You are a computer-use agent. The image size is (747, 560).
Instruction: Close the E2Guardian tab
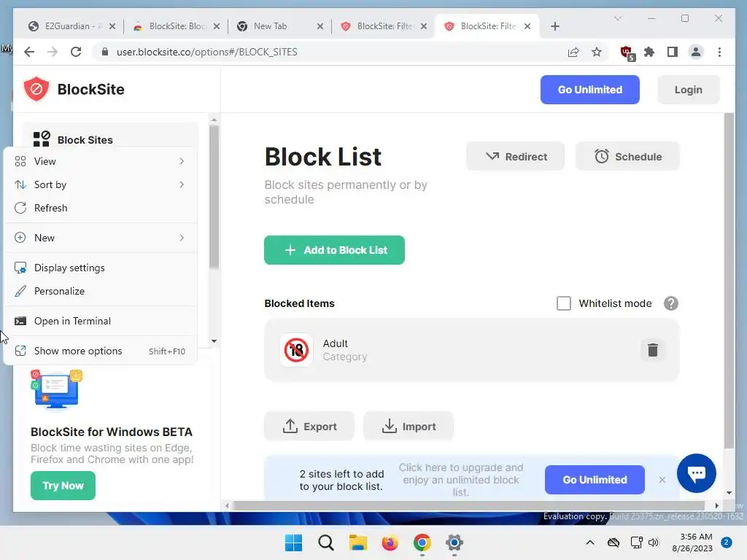pos(112,26)
